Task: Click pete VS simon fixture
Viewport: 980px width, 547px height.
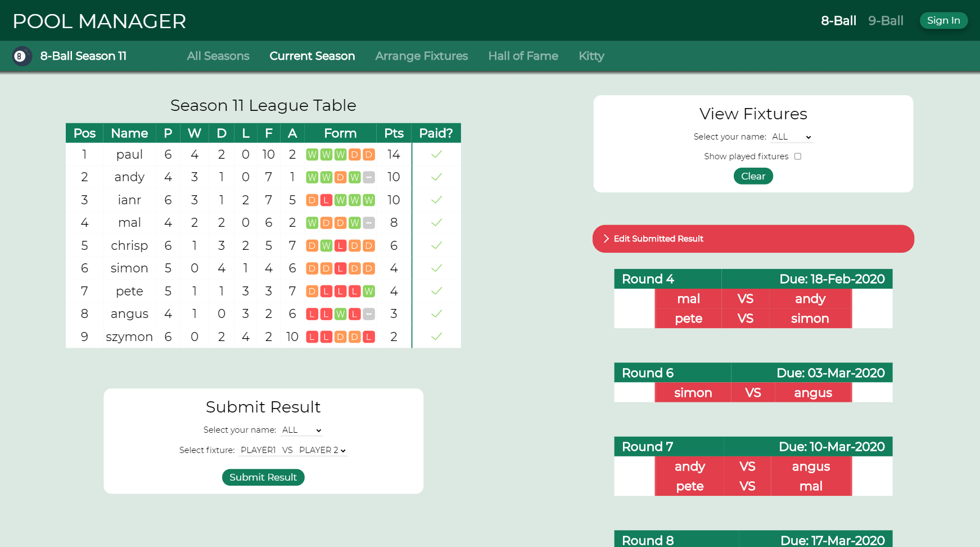Action: click(x=753, y=319)
